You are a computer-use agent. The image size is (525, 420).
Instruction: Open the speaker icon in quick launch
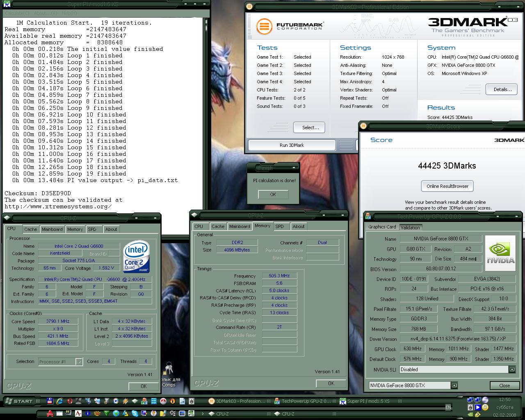(191, 401)
